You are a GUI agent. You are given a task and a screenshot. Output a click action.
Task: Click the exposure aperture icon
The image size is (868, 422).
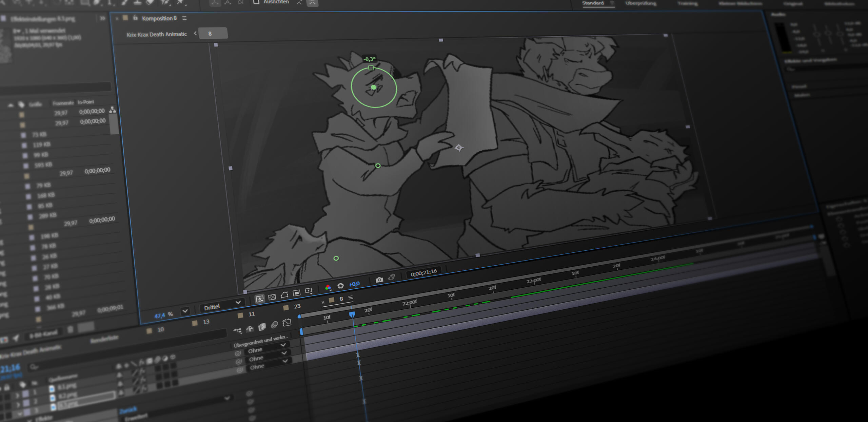pos(340,285)
